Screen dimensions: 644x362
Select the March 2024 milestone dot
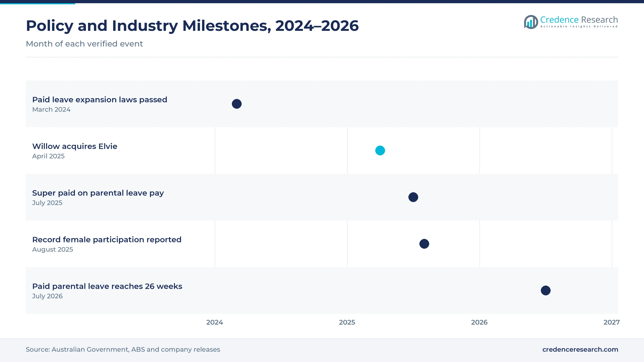pos(237,104)
